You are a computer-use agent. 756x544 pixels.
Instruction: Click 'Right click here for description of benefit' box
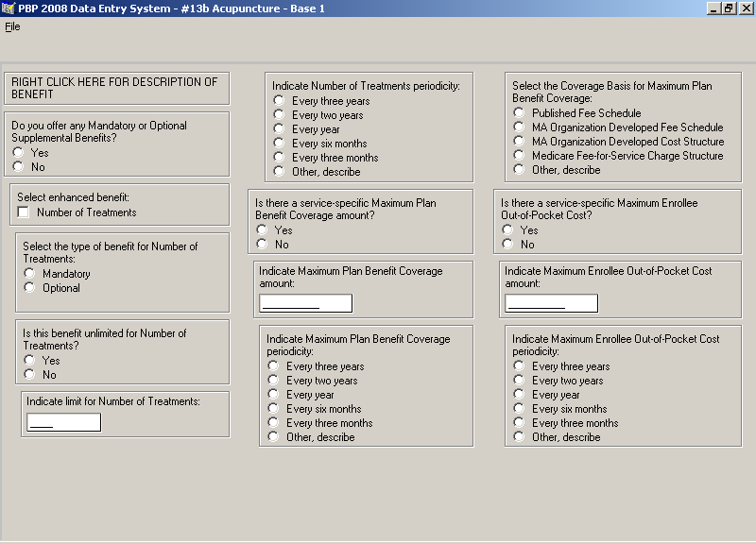116,88
